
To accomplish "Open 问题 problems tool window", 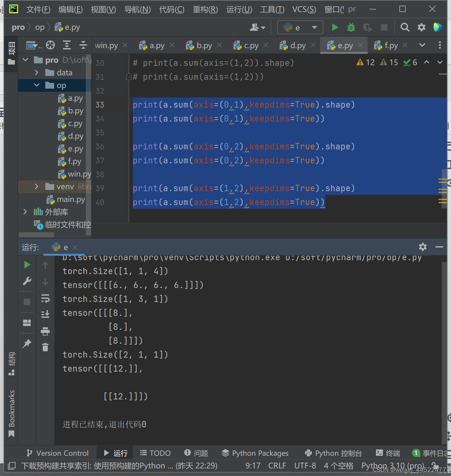I will click(196, 453).
